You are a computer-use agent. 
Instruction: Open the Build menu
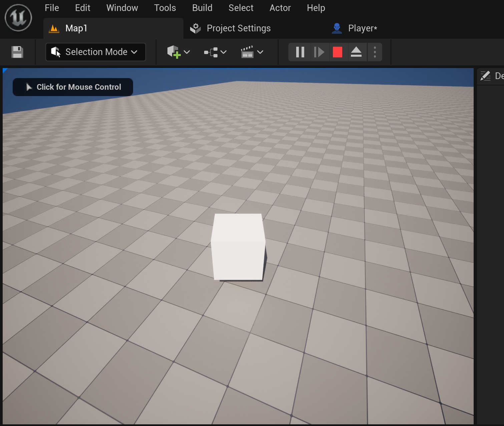pos(202,8)
